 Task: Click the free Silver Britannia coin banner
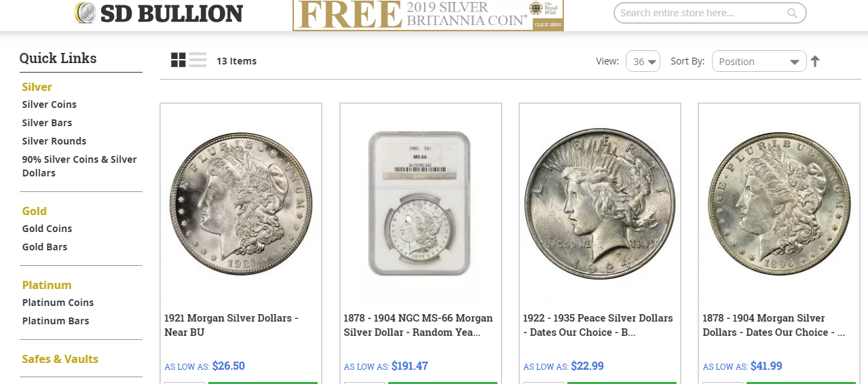428,15
